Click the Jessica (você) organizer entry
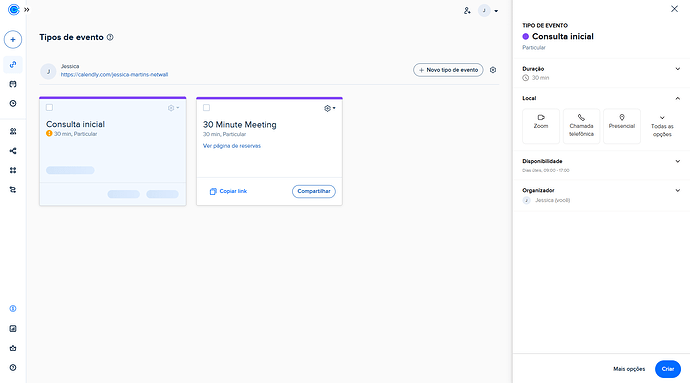Screen dimensions: 690x383 553,200
